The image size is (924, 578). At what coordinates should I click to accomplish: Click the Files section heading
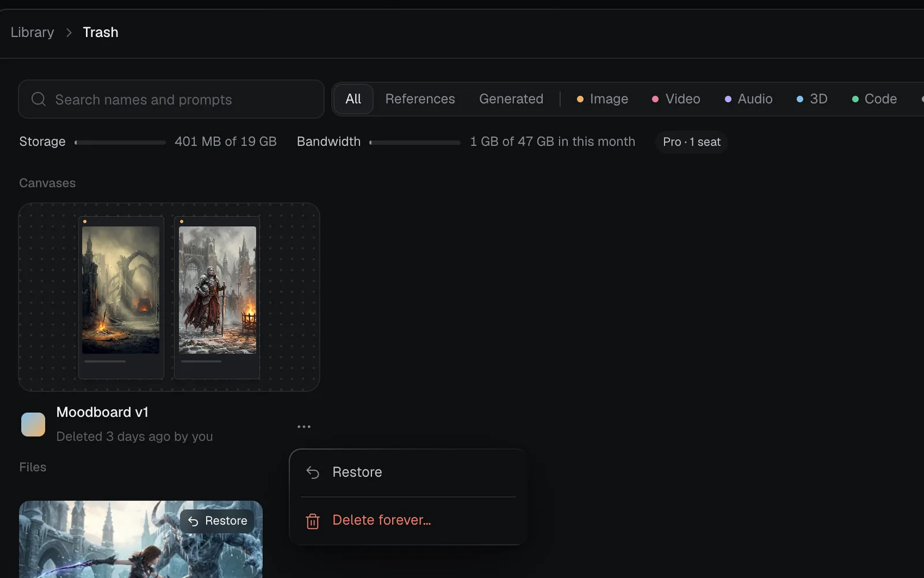[x=33, y=467]
